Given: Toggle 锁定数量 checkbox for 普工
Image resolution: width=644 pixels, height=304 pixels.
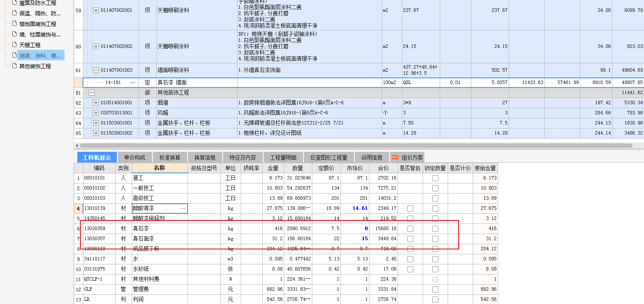Looking at the screenshot, I should pos(435,178).
